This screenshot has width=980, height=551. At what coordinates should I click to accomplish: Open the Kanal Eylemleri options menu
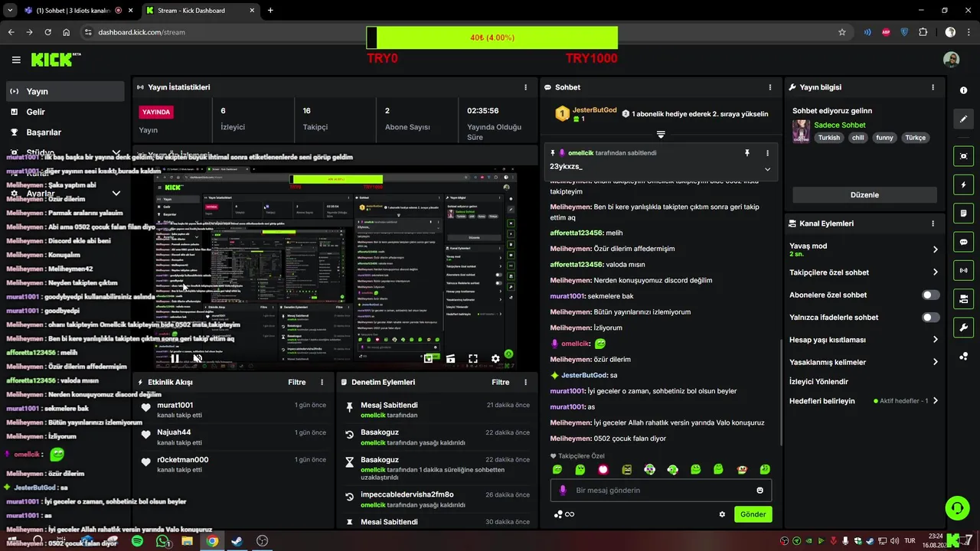pyautogui.click(x=933, y=223)
